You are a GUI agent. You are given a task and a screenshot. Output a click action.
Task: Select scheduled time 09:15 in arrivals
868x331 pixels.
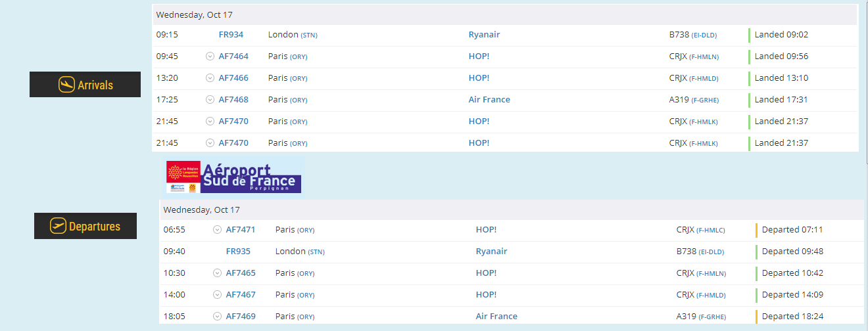click(166, 35)
